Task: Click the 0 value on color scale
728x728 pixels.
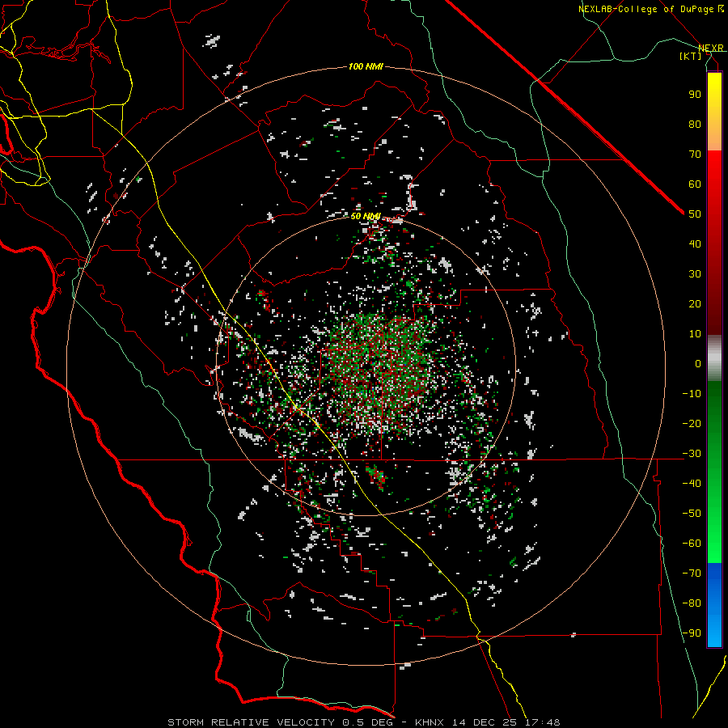Action: (698, 363)
